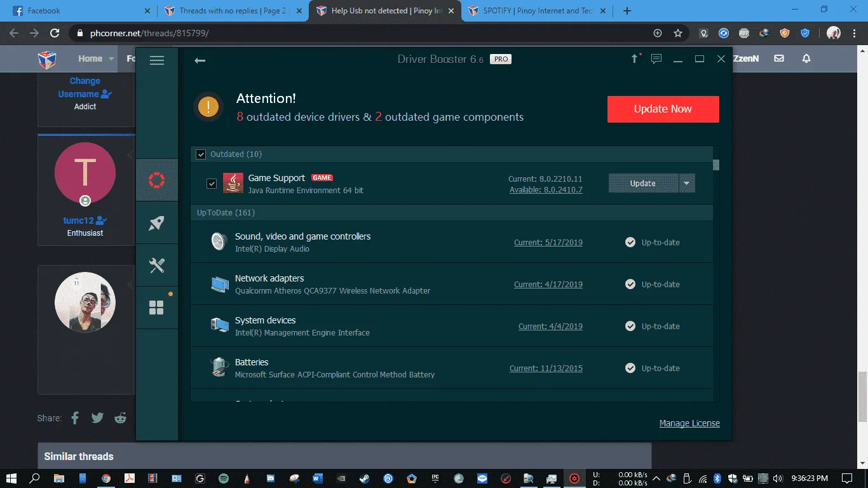Click the phcorner site logo
Viewport: 868px width, 488px height.
click(x=47, y=60)
